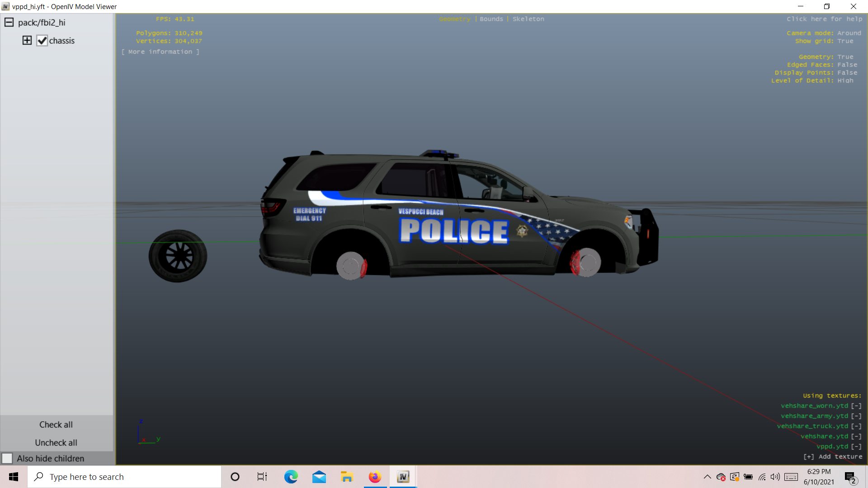
Task: Open the volume speaker icon
Action: 775,477
